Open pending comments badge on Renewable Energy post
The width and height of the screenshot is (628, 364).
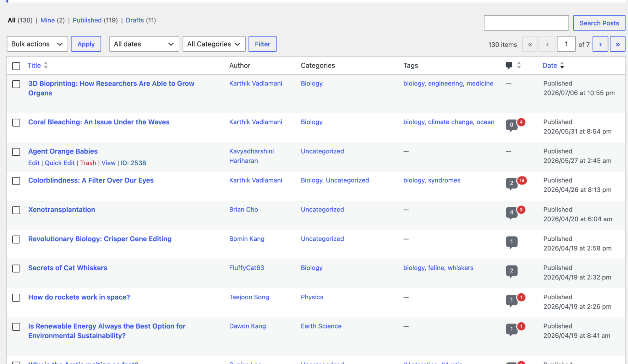[521, 326]
